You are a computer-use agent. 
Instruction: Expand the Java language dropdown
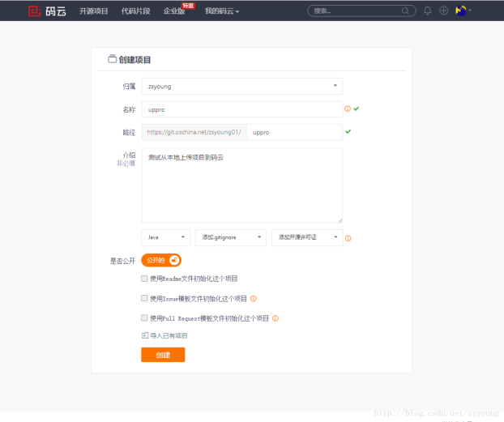(165, 237)
